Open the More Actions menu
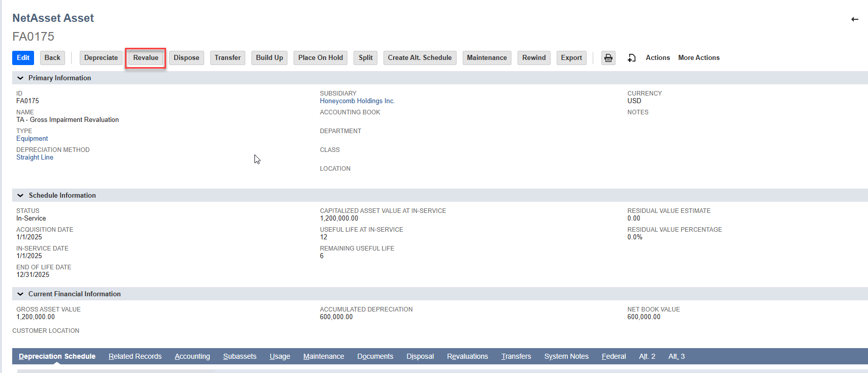 [x=698, y=58]
